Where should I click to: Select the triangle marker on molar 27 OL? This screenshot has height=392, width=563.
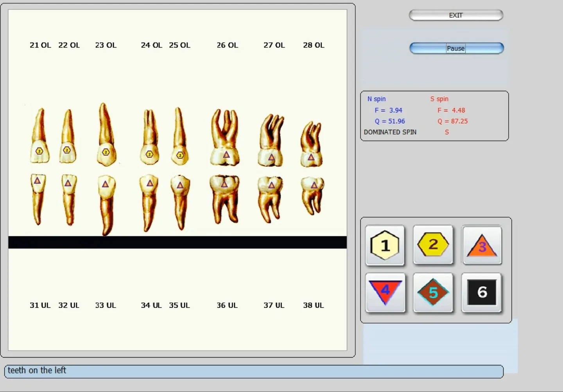coord(271,158)
